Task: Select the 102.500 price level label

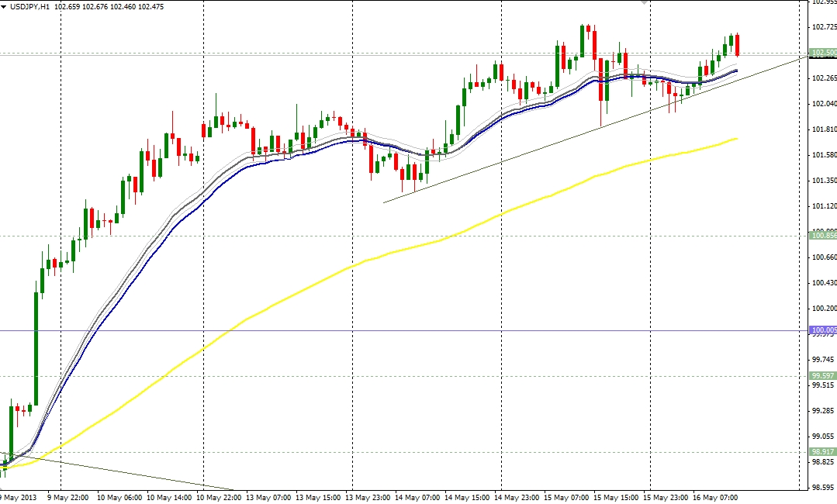Action: point(821,53)
